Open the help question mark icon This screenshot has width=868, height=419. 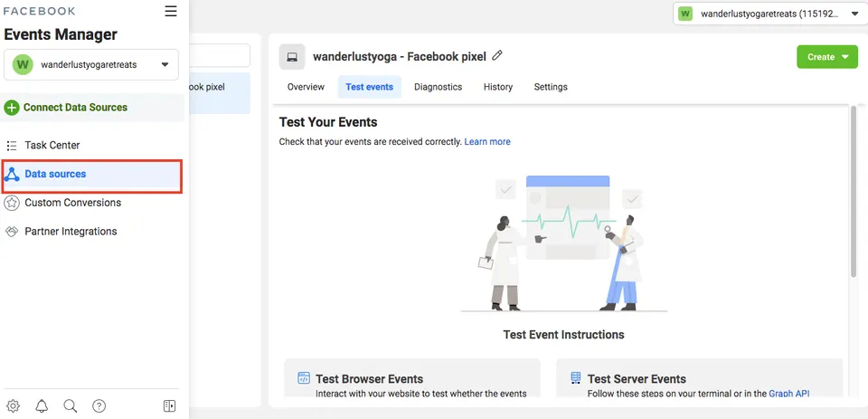click(99, 405)
